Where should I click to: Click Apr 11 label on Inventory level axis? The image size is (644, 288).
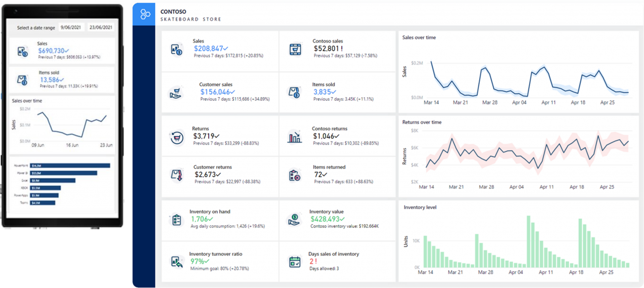[546, 272]
